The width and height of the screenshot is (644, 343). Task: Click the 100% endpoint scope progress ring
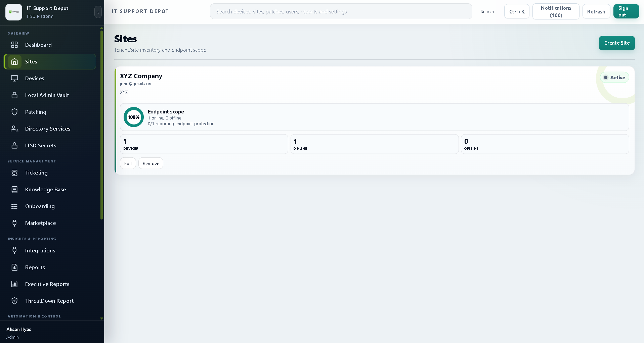tap(134, 117)
